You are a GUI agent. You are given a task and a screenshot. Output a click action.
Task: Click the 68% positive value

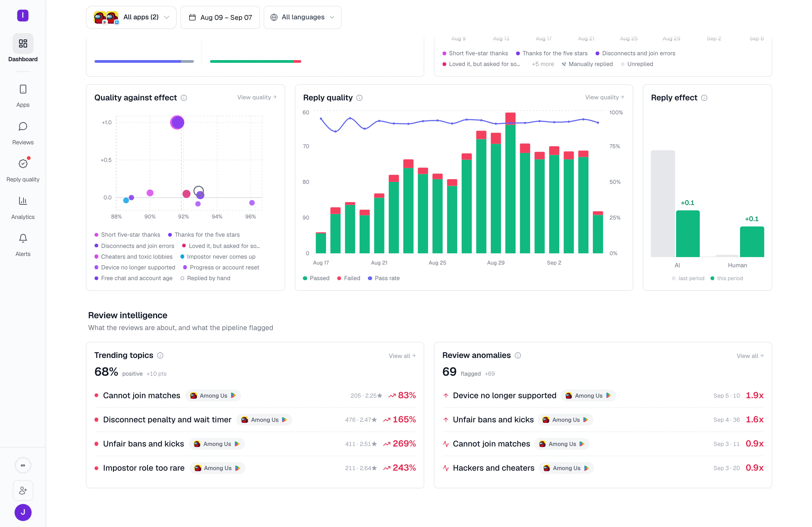(x=106, y=372)
